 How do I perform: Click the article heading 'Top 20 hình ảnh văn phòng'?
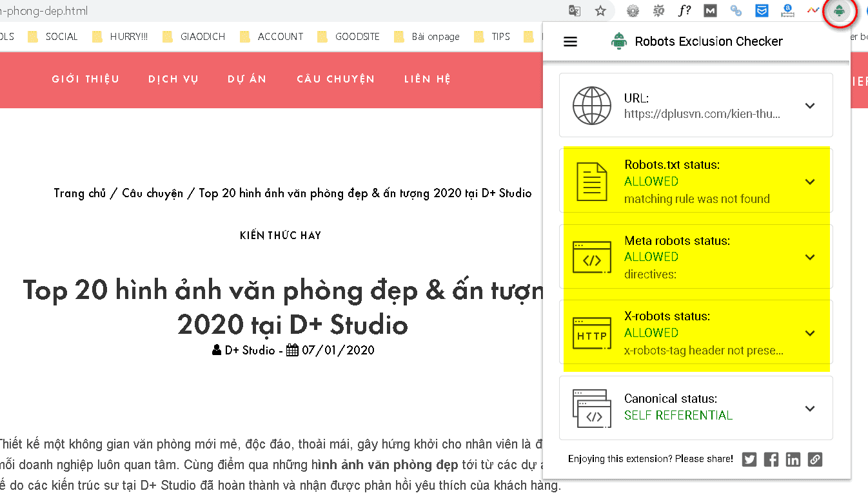(284, 307)
